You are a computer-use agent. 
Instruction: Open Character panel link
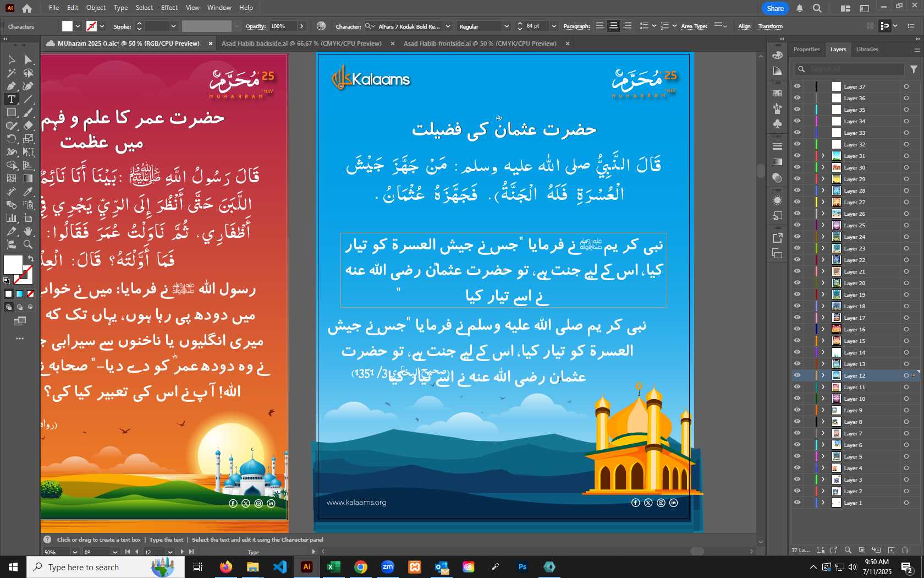click(348, 26)
